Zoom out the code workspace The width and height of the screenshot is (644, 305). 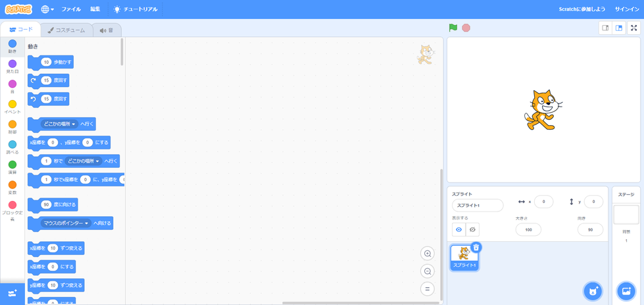(427, 271)
